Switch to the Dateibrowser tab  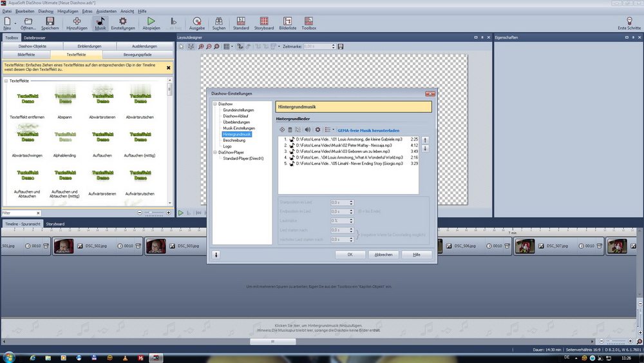pyautogui.click(x=34, y=38)
